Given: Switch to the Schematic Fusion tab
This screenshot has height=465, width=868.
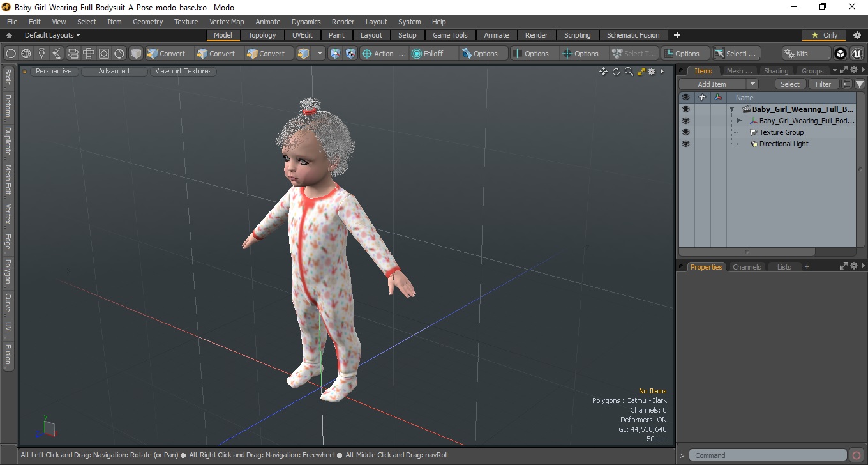Looking at the screenshot, I should [x=633, y=35].
